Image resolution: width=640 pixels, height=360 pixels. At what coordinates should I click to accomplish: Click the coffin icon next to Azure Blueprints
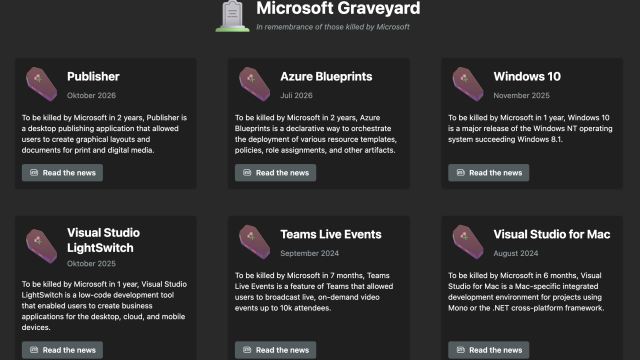coord(254,84)
